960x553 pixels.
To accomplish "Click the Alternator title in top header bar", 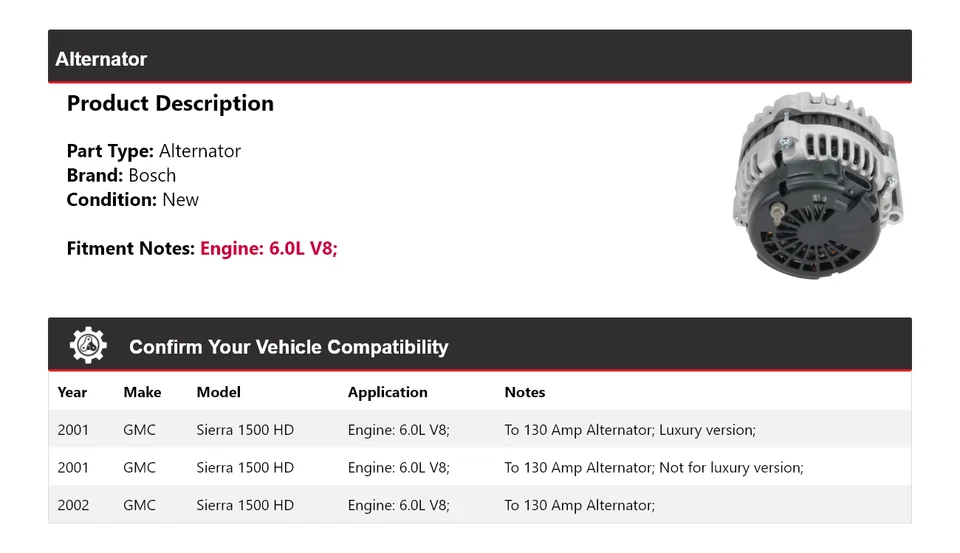I will click(101, 59).
